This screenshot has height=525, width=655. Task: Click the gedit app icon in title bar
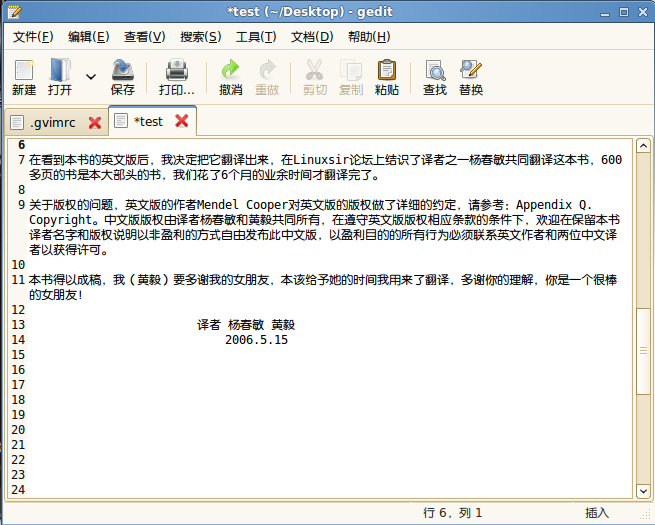coord(14,12)
